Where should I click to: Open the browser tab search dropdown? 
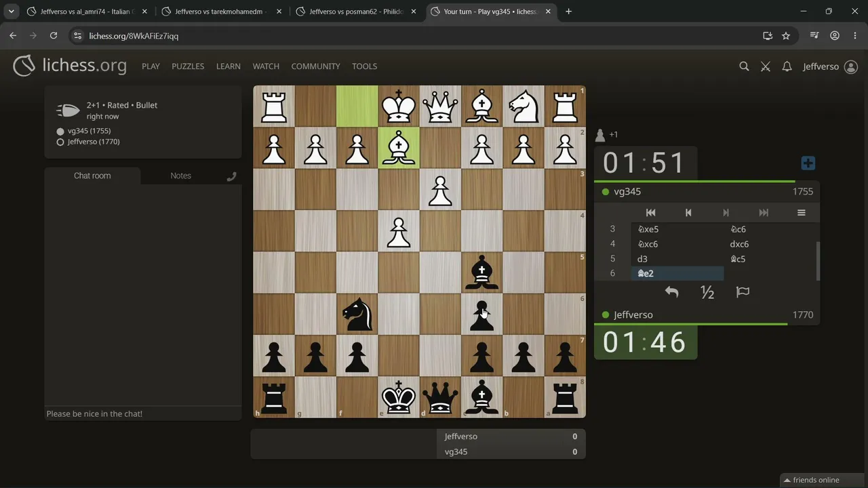tap(12, 12)
